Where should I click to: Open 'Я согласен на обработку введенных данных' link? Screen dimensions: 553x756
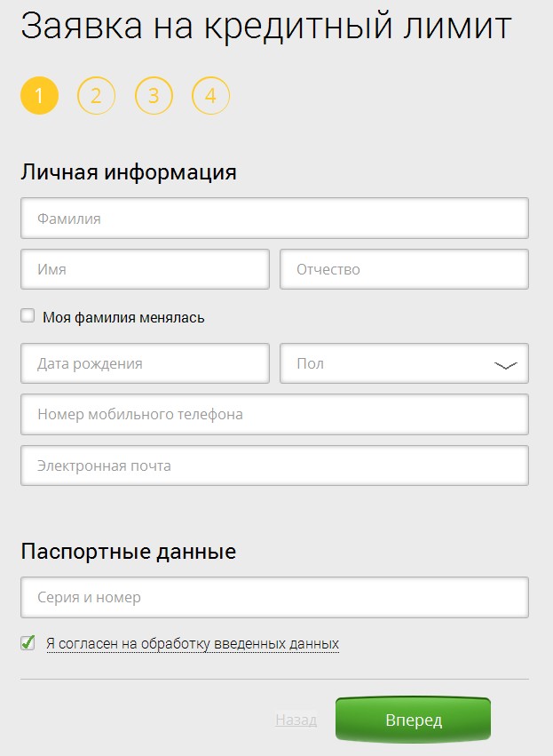click(193, 643)
